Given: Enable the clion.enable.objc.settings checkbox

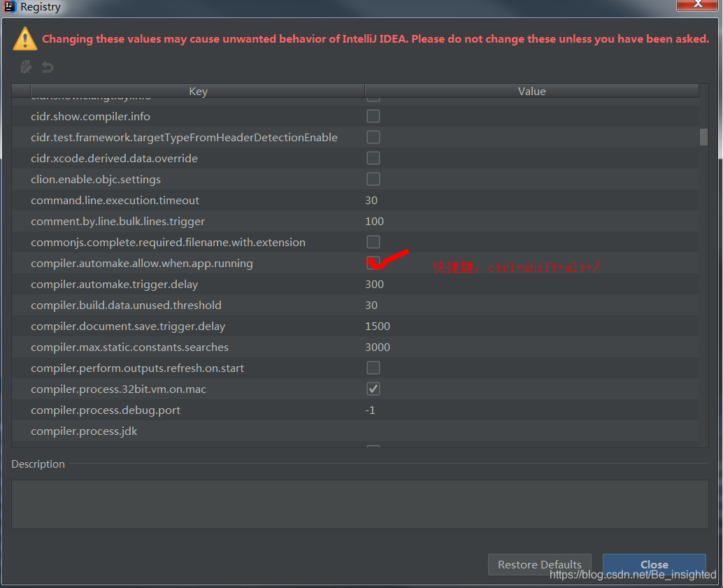Looking at the screenshot, I should click(x=373, y=179).
